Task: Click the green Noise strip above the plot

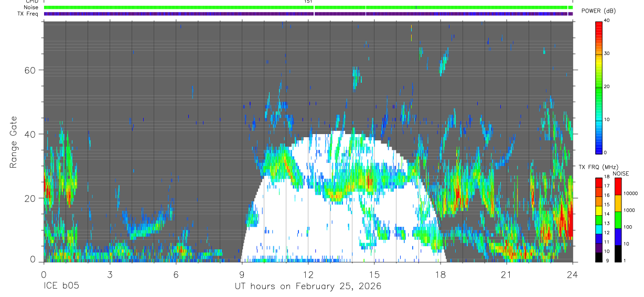Action: (308, 7)
